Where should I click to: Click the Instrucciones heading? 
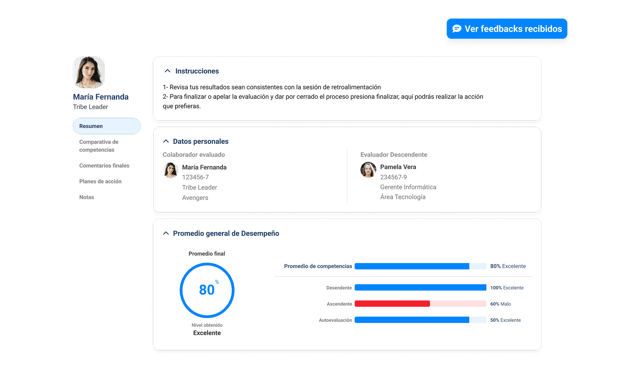click(x=197, y=71)
